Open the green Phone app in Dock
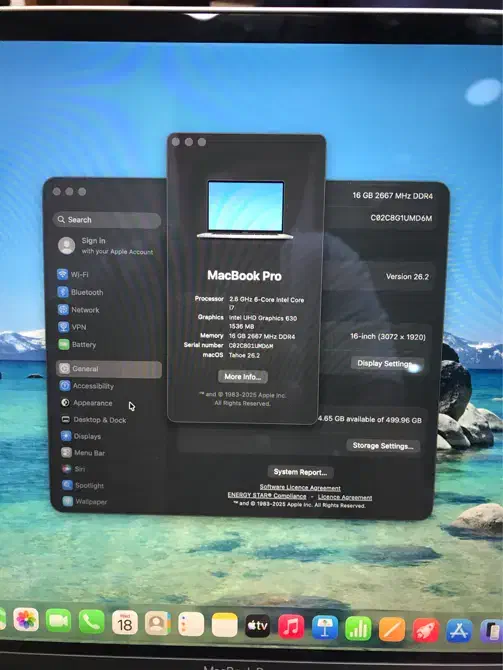503x670 pixels. [91, 622]
